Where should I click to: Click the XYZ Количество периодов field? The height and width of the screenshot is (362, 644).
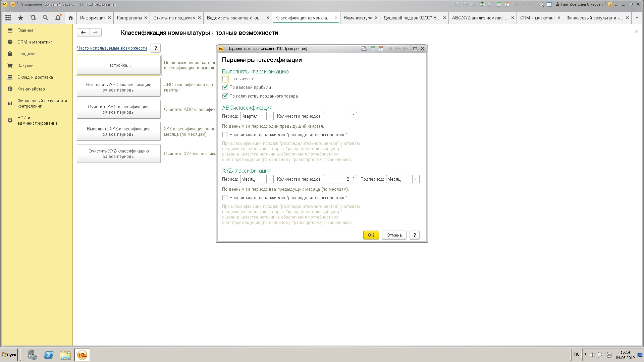[337, 179]
